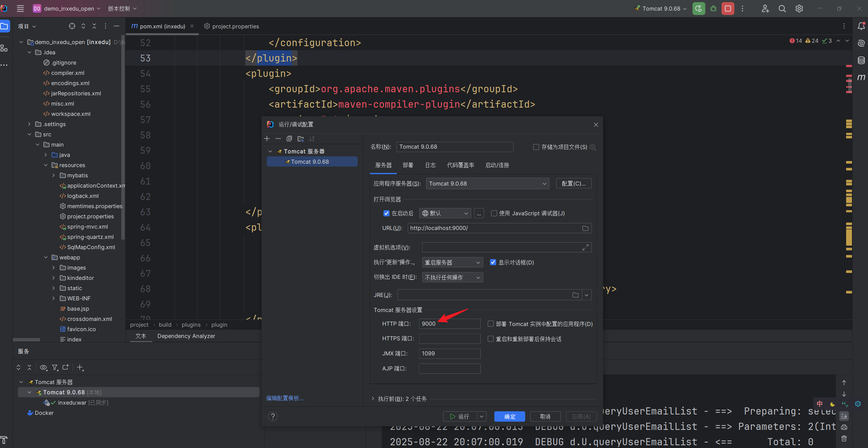Click the green Rerun Tomcat icon
Image resolution: width=868 pixels, height=448 pixels.
(x=699, y=9)
